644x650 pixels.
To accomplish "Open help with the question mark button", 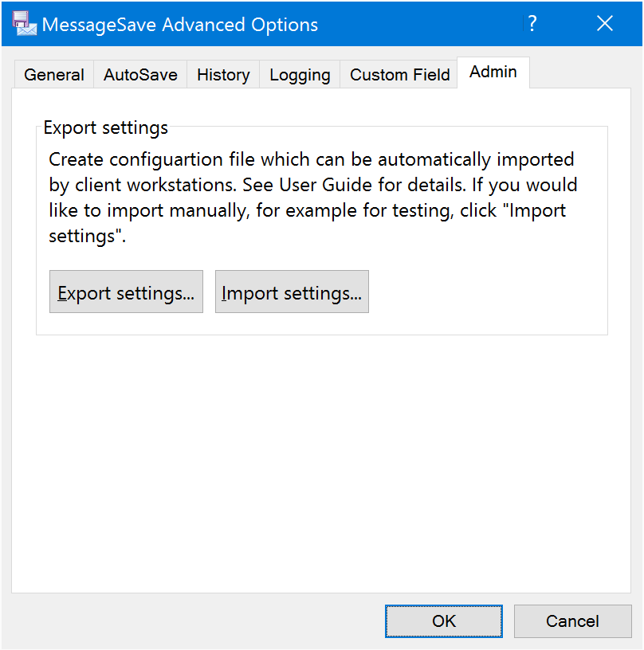I will coord(532,24).
